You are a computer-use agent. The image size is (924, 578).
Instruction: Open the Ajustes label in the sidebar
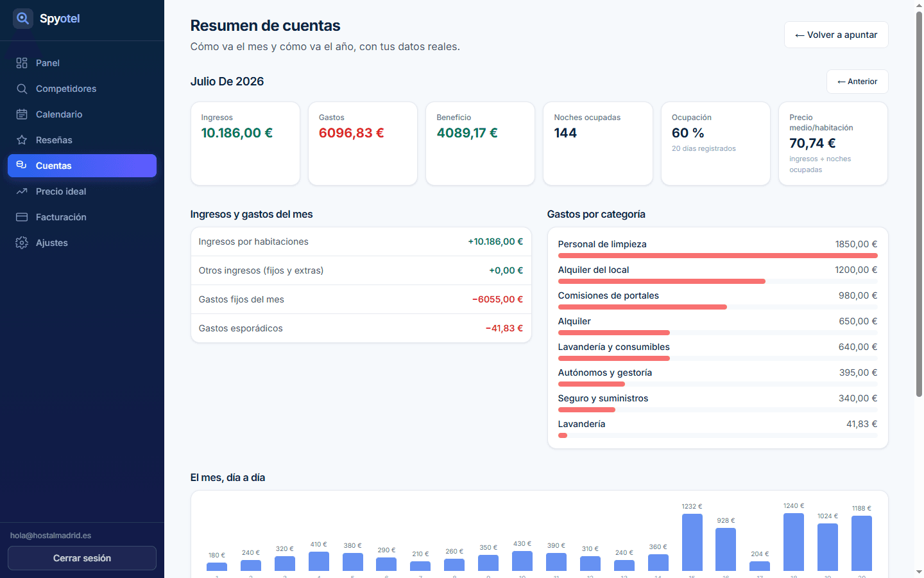point(52,243)
